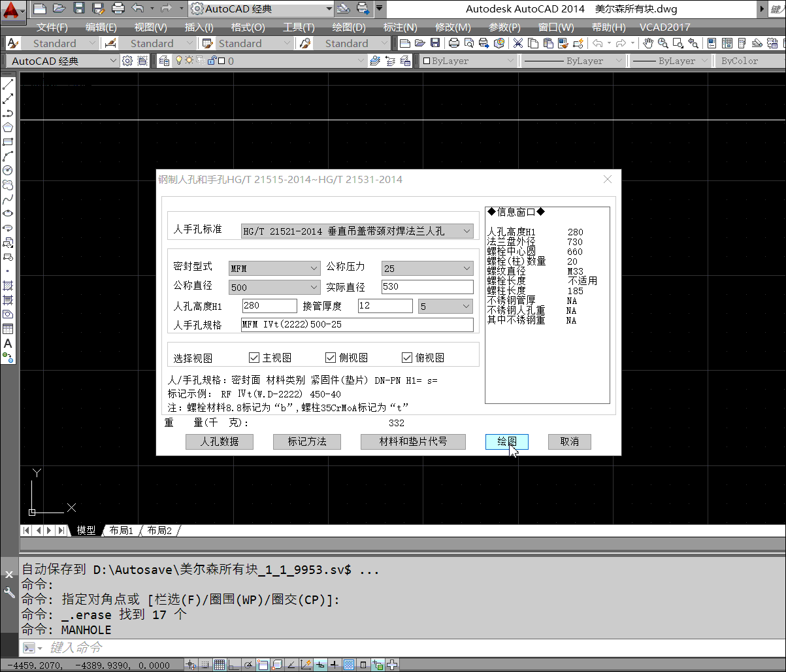Uncheck the 侧视图 checkbox
Image resolution: width=786 pixels, height=672 pixels.
(x=331, y=358)
